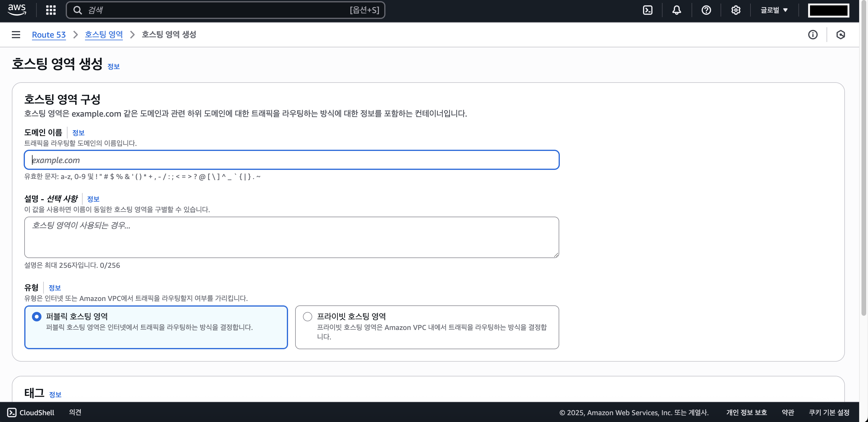Select 퍼블릭 호스팅 영역 radio option
The image size is (868, 422).
point(37,317)
